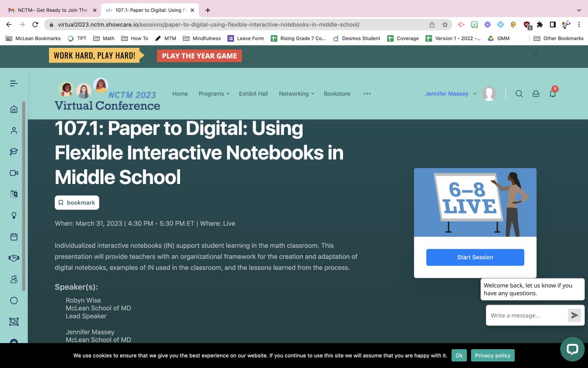Screen dimensions: 588x368
Task: Toggle the bookmark button for this session
Action: [77, 203]
